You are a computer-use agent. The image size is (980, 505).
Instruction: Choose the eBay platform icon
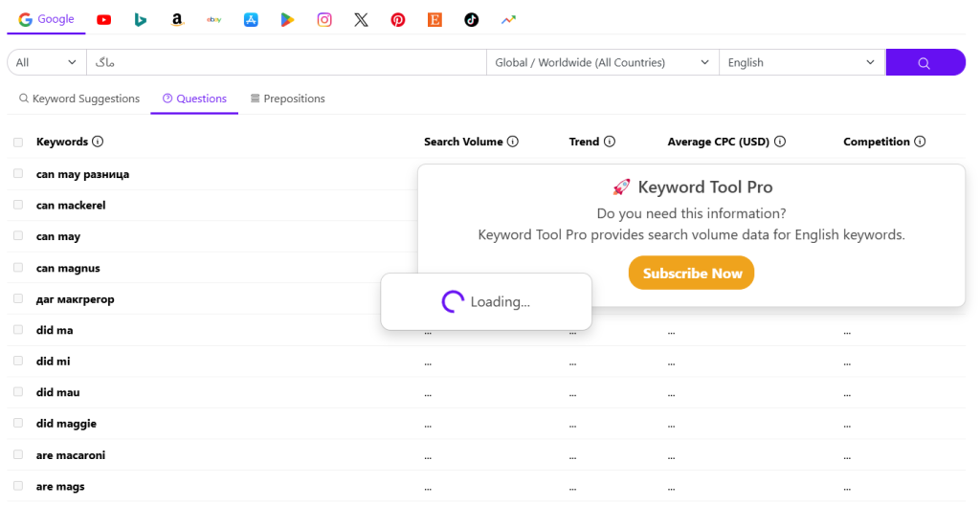214,19
